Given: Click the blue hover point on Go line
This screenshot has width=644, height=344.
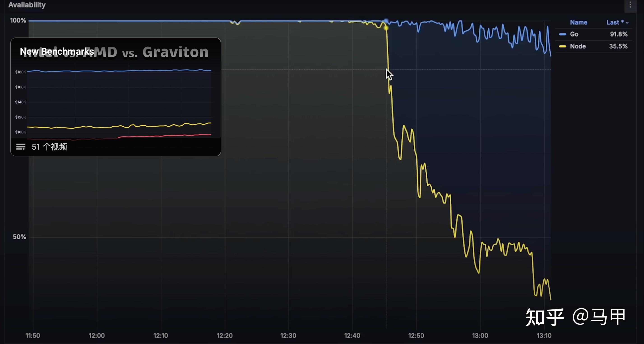Looking at the screenshot, I should pos(386,21).
